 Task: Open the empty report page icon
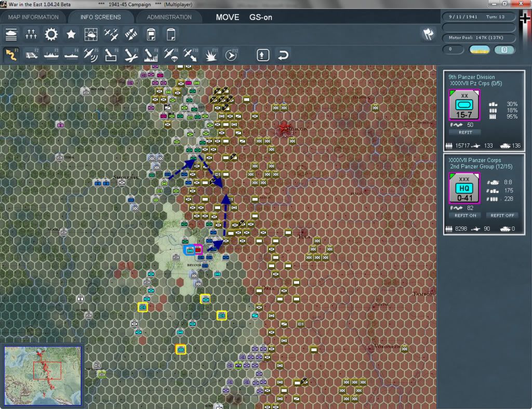click(x=171, y=34)
